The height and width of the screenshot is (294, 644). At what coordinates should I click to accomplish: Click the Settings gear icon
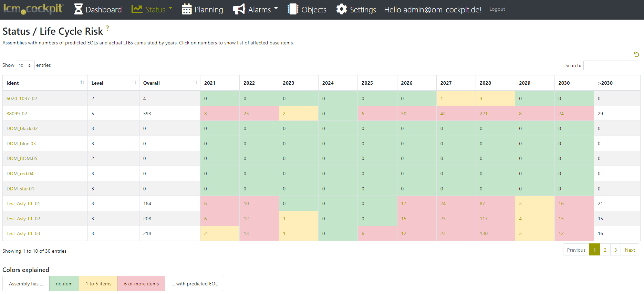click(x=341, y=9)
